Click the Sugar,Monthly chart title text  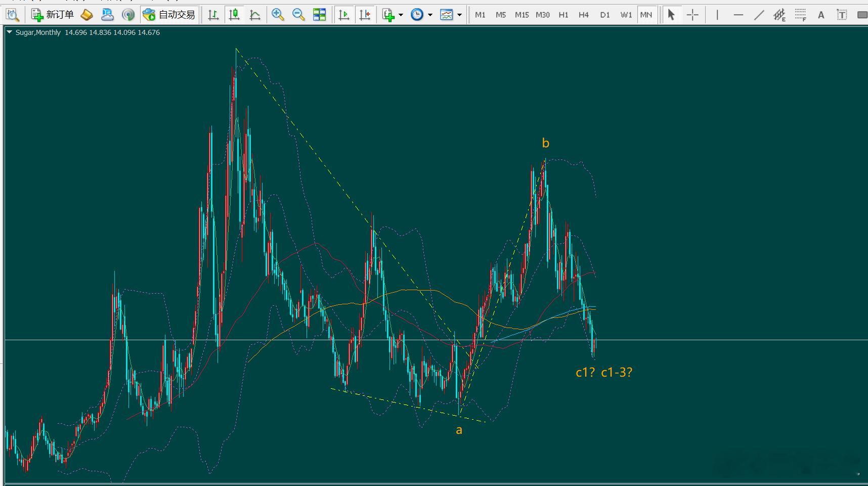tap(38, 32)
